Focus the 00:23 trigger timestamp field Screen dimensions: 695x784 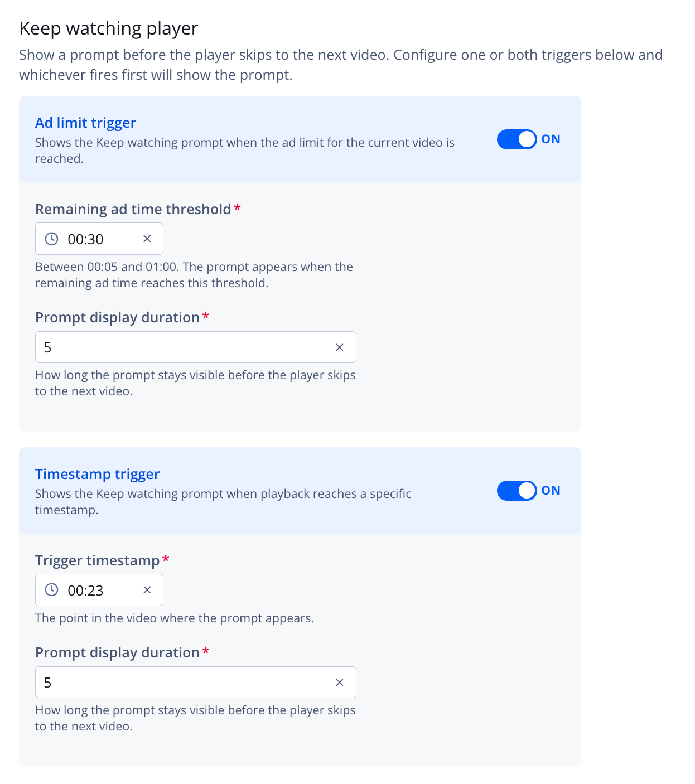[x=99, y=590]
